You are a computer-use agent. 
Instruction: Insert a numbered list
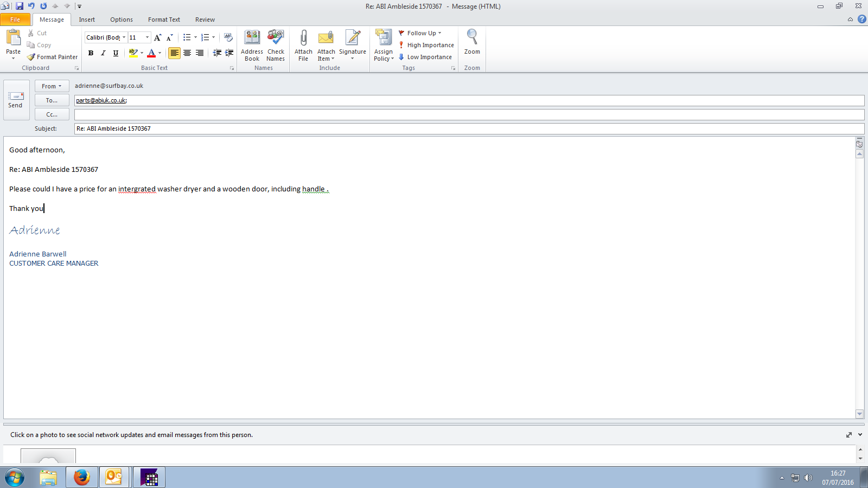(x=205, y=37)
